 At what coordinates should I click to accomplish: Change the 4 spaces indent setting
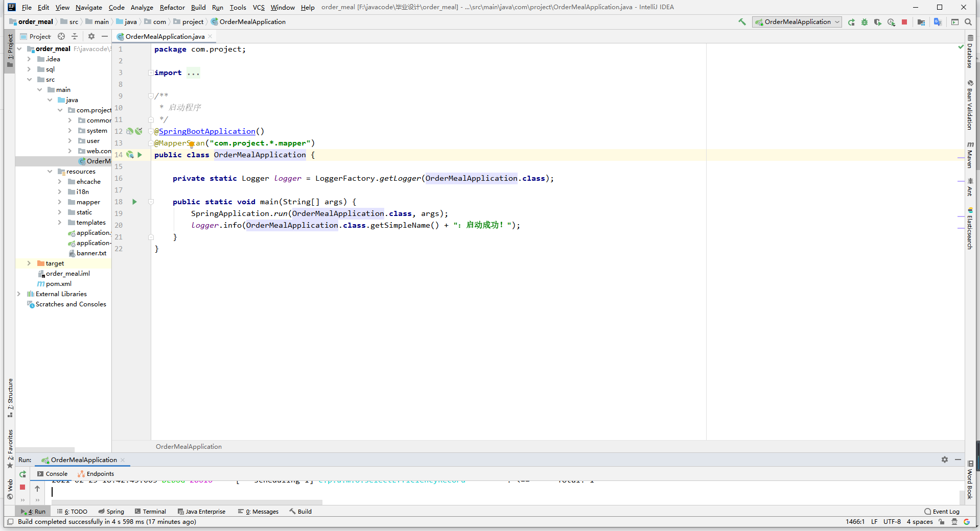tap(920, 522)
